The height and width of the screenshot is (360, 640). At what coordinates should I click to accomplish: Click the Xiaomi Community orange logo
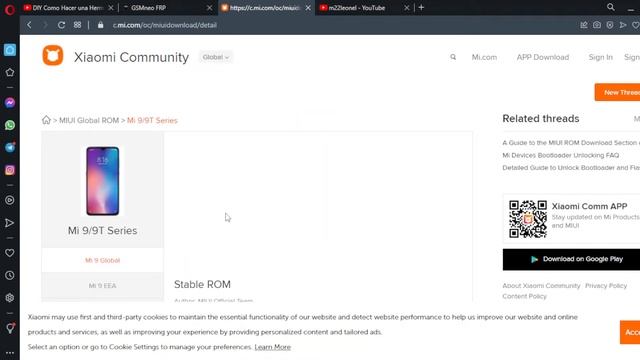click(53, 56)
